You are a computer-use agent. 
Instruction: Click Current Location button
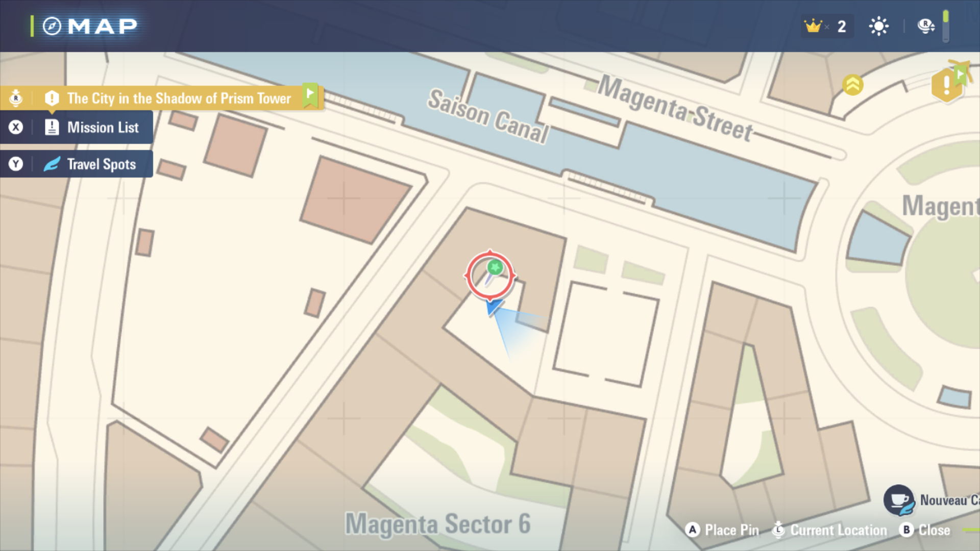pyautogui.click(x=829, y=530)
